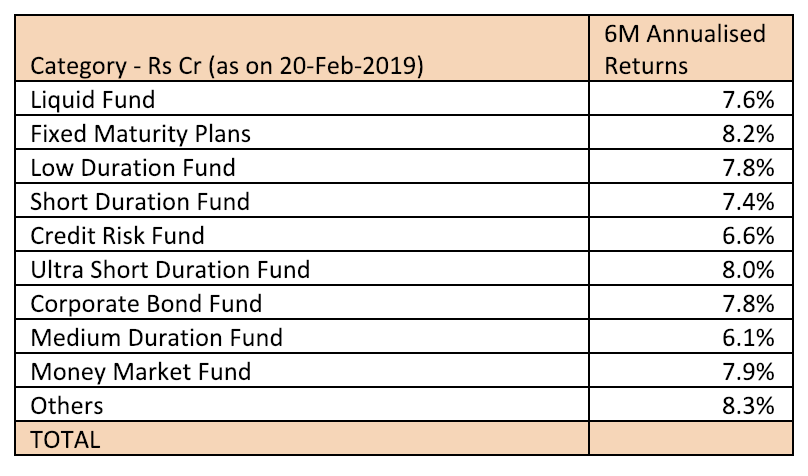Select the 6.6% Credit Risk return
The width and height of the screenshot is (808, 476).
[x=750, y=235]
